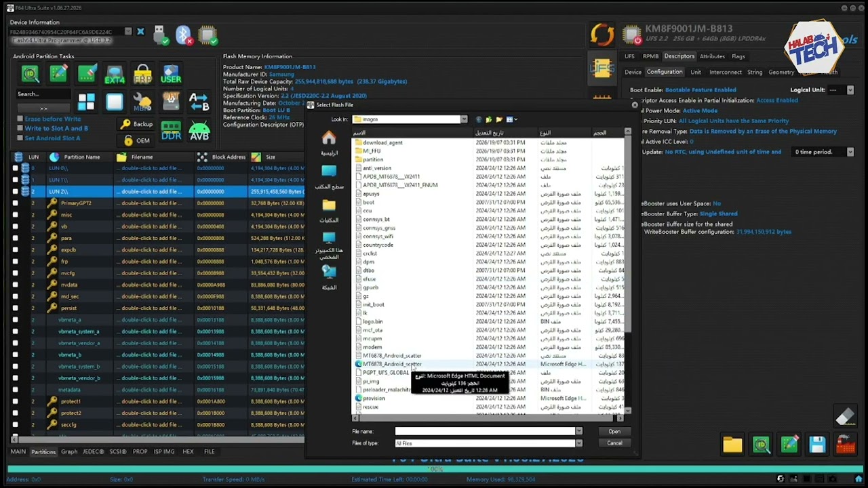
Task: Tick the checkbox for nvdata partition row
Action: [x=16, y=285]
